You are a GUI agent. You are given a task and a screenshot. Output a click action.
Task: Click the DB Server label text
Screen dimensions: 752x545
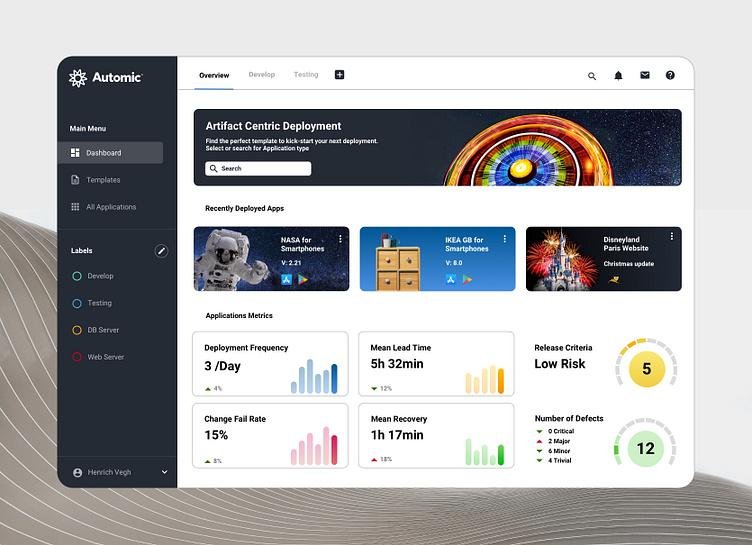coord(103,330)
